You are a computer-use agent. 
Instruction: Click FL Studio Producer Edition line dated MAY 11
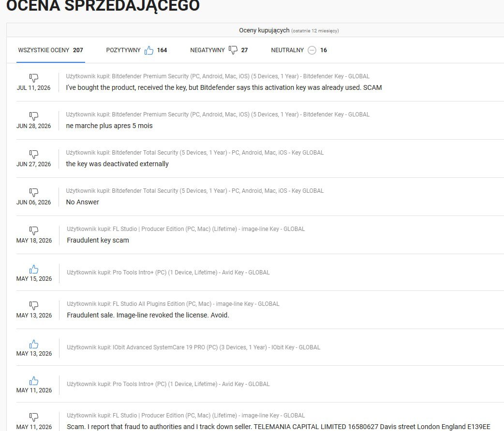click(186, 416)
